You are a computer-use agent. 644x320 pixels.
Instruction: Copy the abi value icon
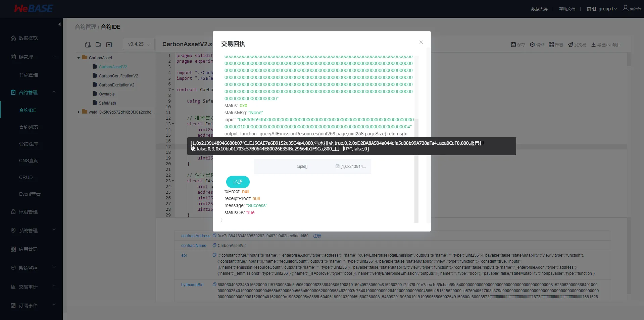(214, 255)
